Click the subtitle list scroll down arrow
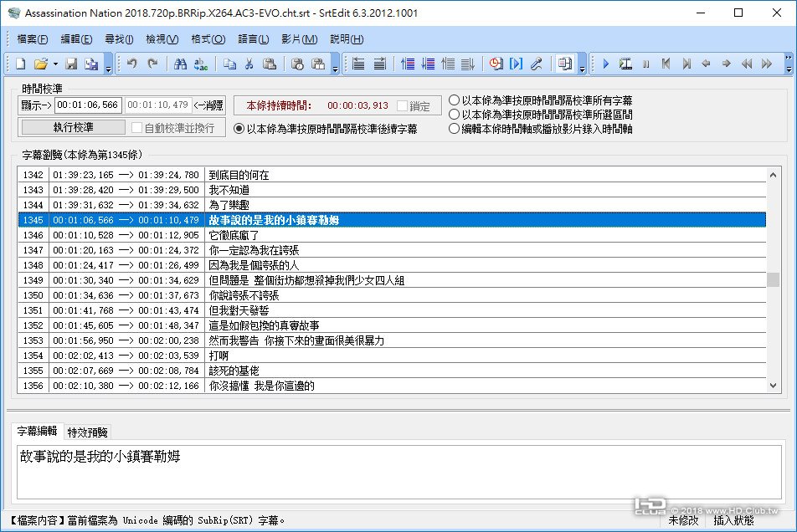797x532 pixels. (773, 386)
